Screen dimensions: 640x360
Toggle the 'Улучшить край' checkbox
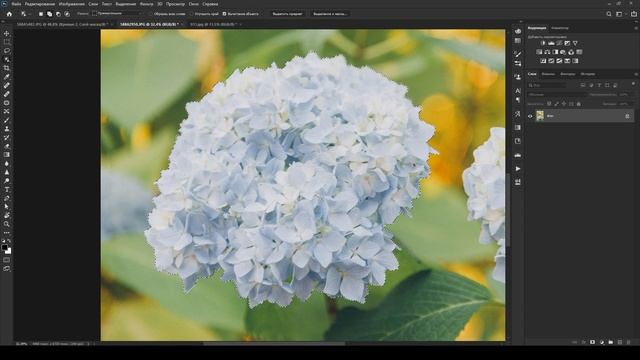pos(191,14)
